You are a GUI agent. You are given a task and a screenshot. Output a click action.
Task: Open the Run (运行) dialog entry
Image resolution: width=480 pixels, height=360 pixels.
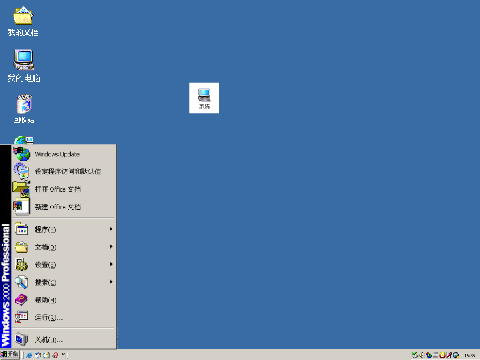pyautogui.click(x=64, y=317)
